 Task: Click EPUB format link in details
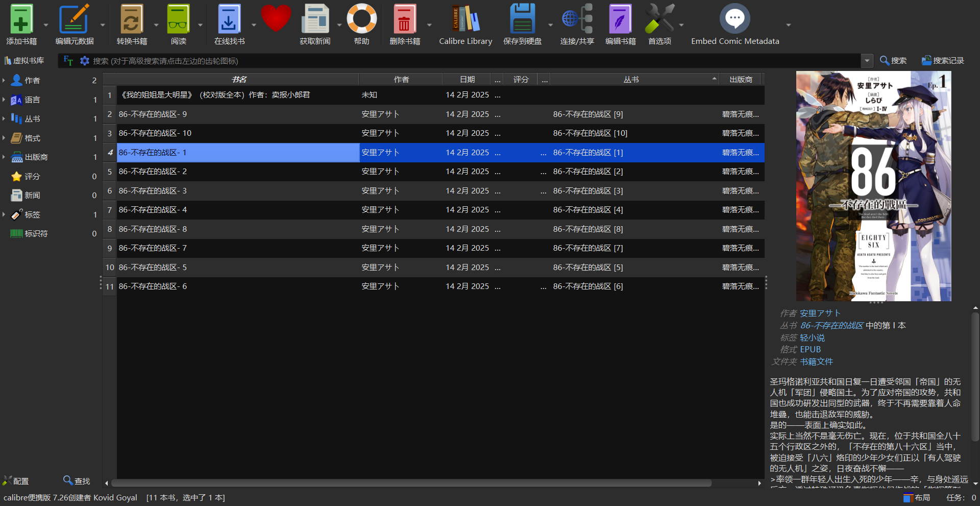click(x=810, y=349)
